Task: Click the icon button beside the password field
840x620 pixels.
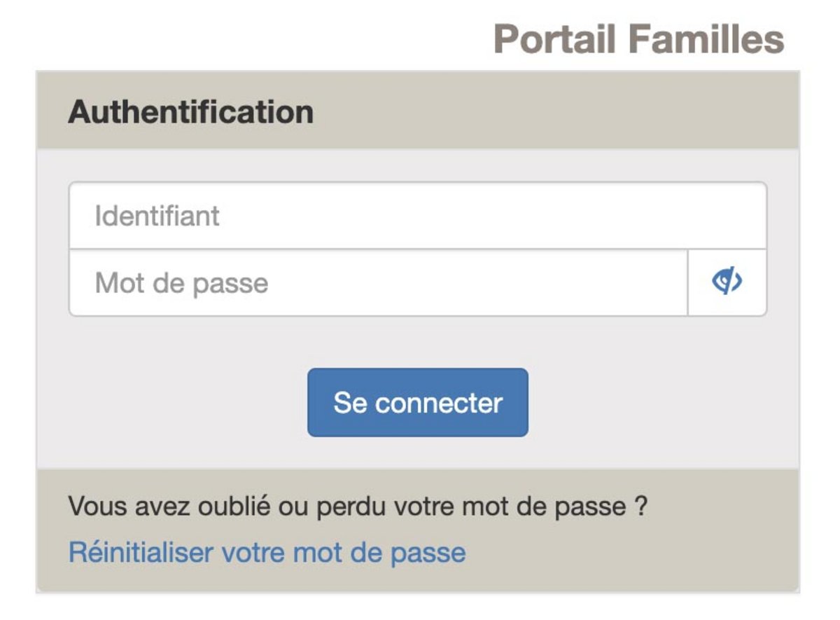Action: pos(727,282)
